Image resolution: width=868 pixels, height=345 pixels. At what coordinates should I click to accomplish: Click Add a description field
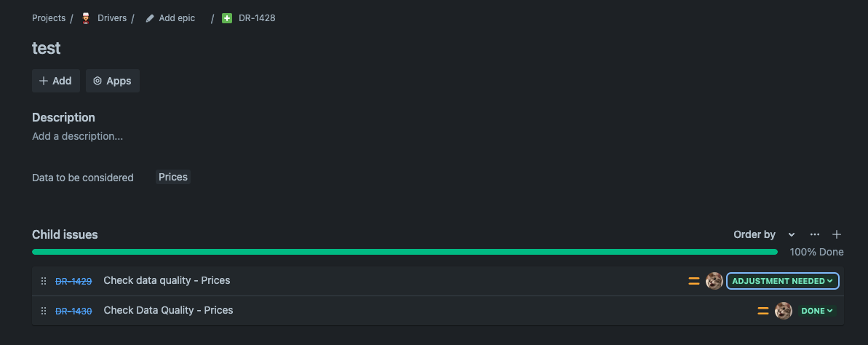tap(78, 136)
